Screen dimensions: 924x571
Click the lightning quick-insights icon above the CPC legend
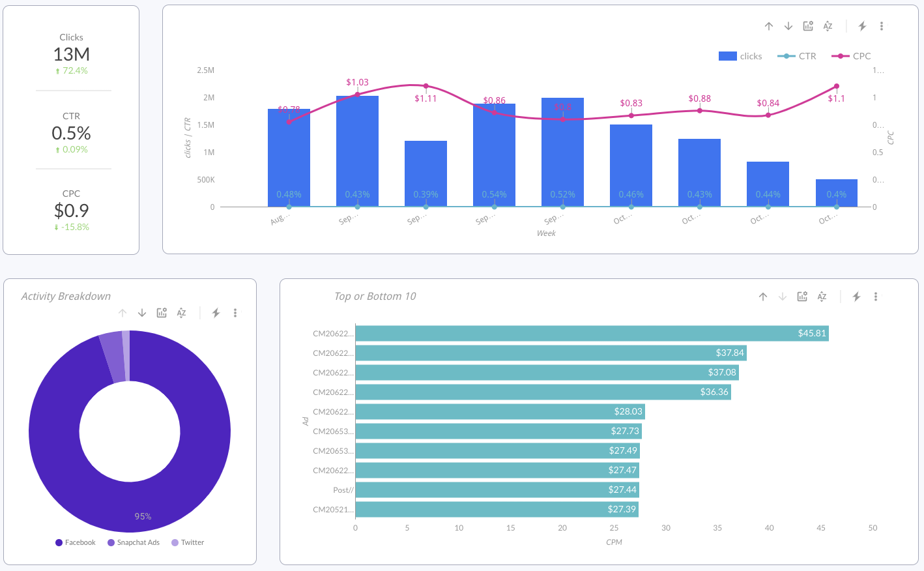[x=861, y=25]
